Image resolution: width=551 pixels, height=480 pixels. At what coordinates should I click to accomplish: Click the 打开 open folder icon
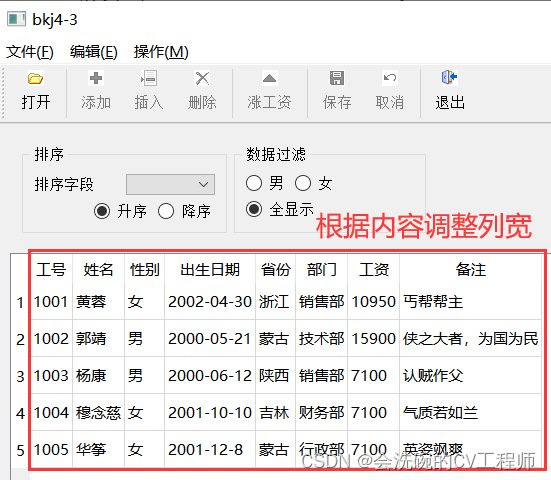click(35, 78)
